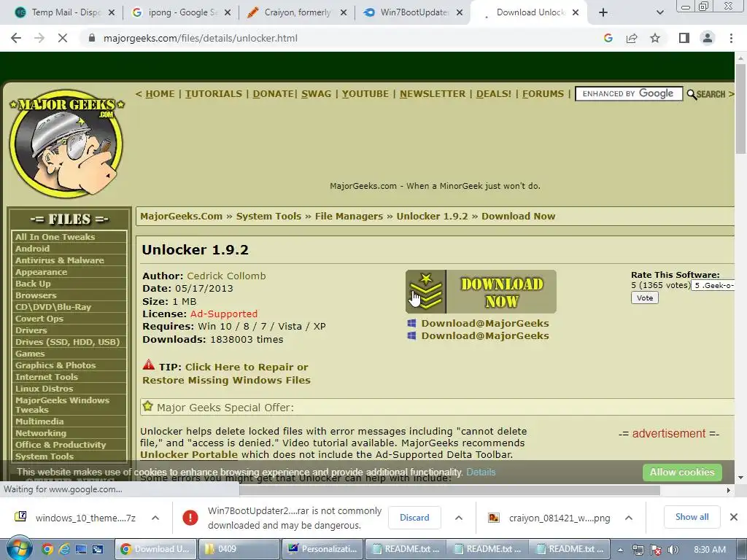Click the horizontal page scrollbar
This screenshot has height=560, width=747.
coord(449,490)
